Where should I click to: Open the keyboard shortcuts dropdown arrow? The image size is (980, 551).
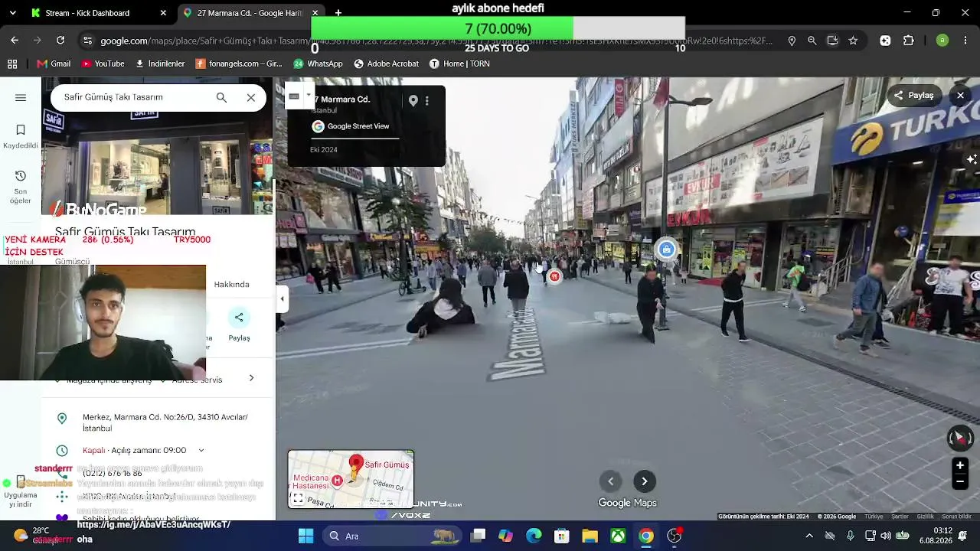(309, 96)
